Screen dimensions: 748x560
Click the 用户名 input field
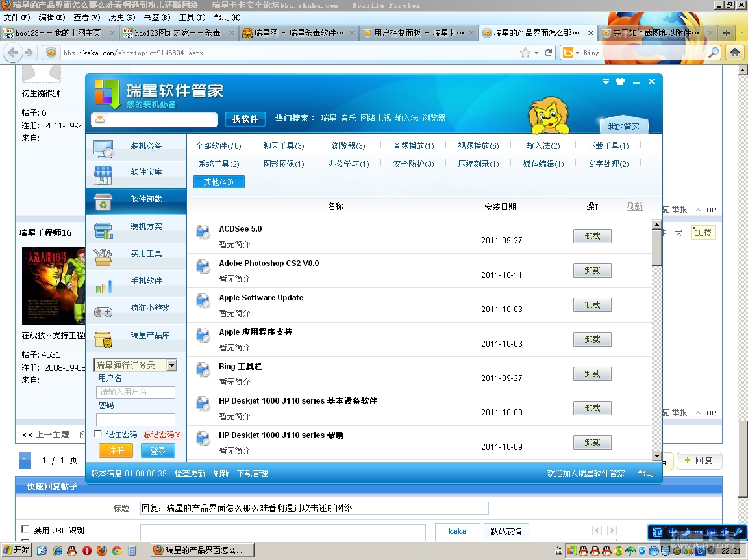pos(136,392)
